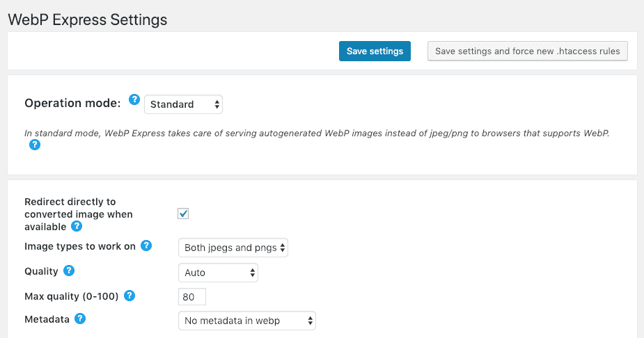
Task: Show help for Max quality (0-100)
Action: click(129, 296)
